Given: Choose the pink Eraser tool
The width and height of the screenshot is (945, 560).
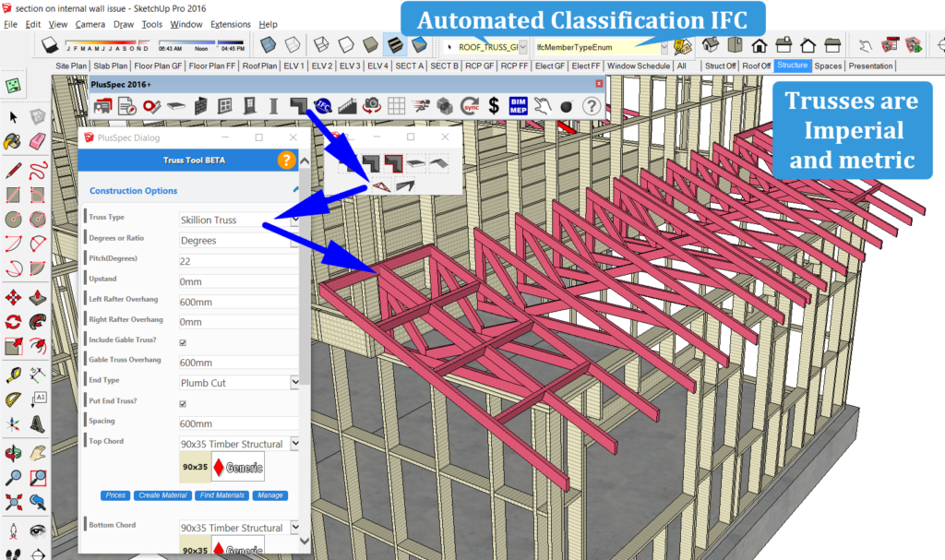Looking at the screenshot, I should [x=37, y=141].
